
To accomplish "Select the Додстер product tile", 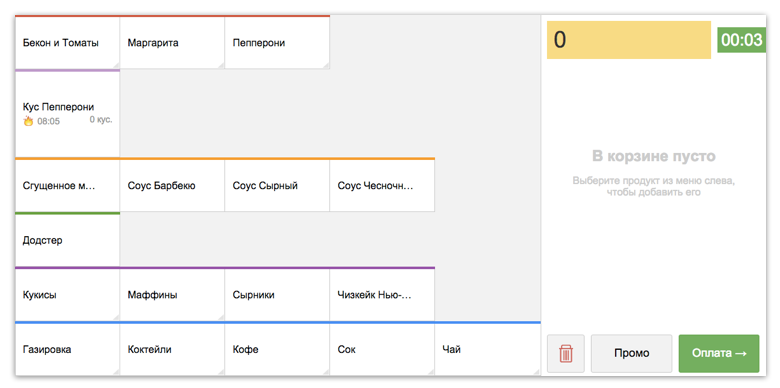I will click(x=68, y=240).
